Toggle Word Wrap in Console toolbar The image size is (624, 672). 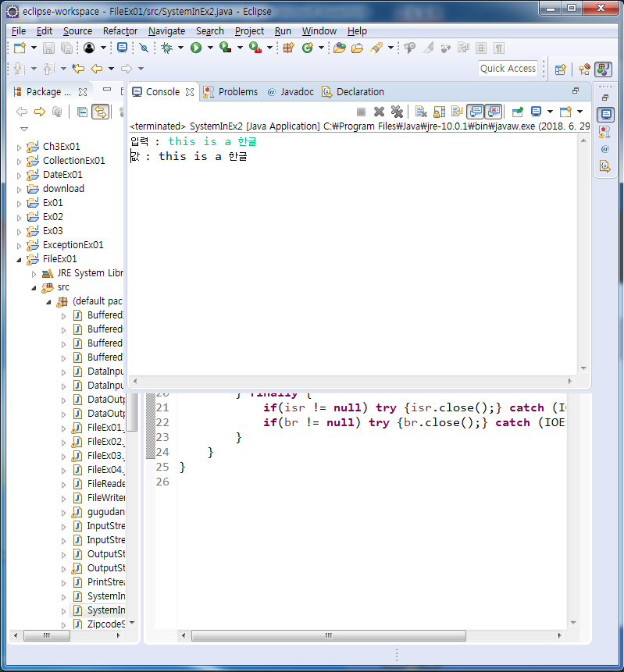click(457, 112)
